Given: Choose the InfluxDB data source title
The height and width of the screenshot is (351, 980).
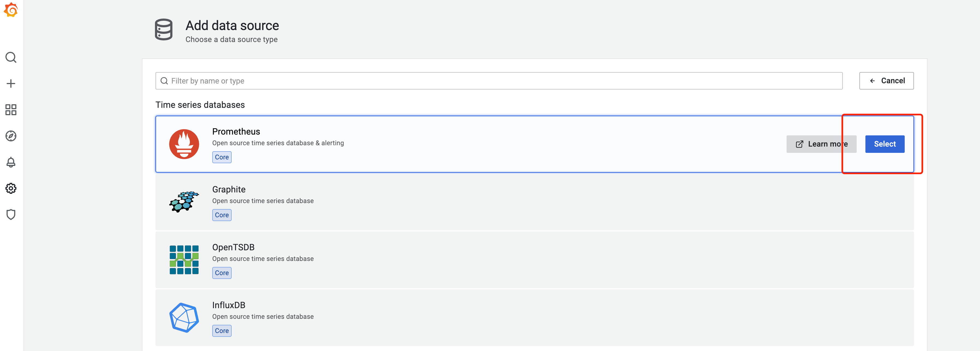Looking at the screenshot, I should coord(229,305).
